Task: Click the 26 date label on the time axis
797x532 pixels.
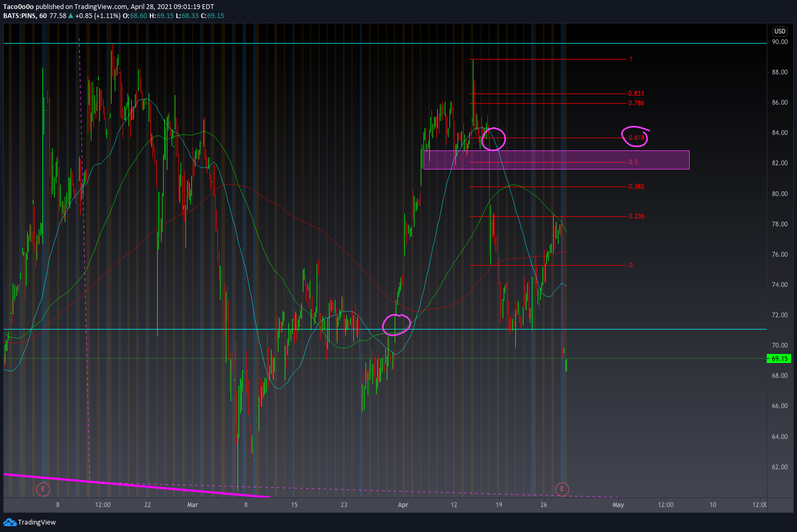Action: 544,505
